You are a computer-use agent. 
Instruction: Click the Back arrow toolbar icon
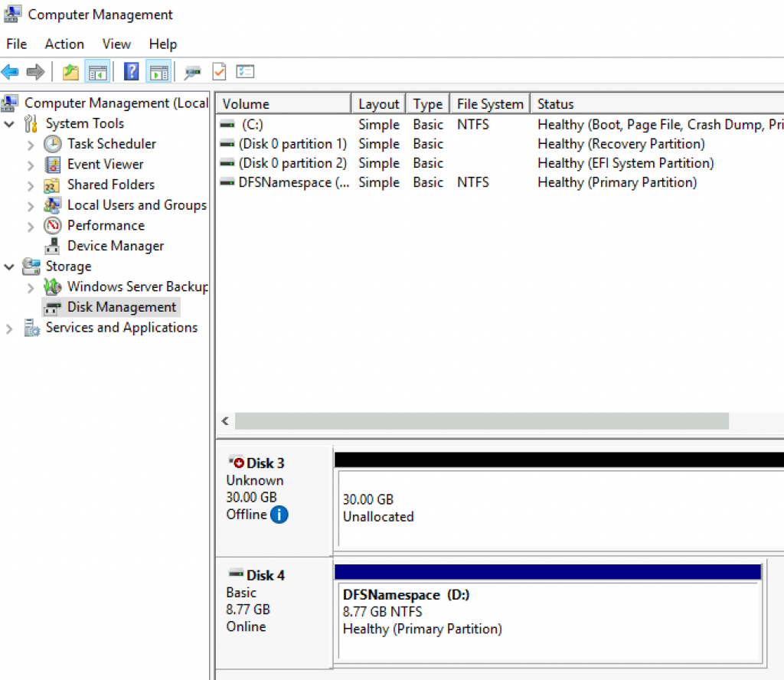(10, 72)
